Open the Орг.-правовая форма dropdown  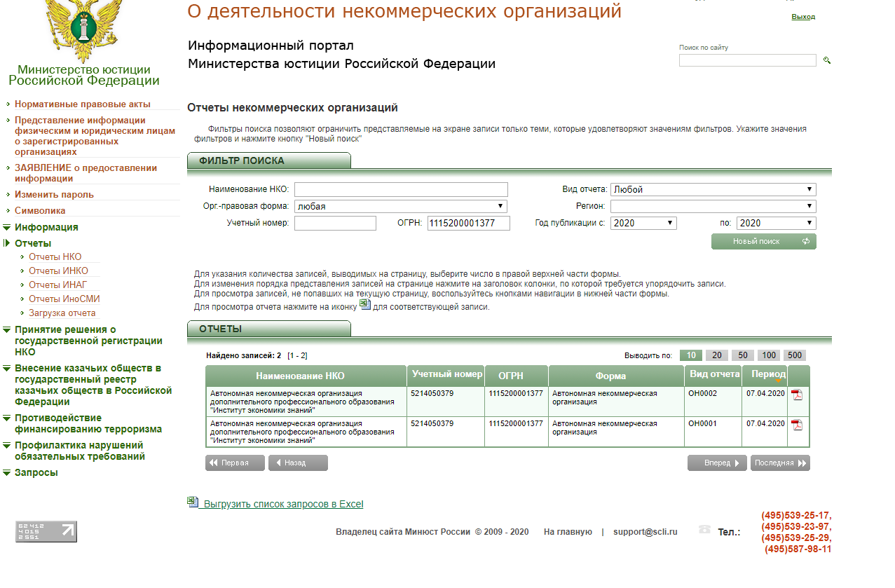(400, 207)
